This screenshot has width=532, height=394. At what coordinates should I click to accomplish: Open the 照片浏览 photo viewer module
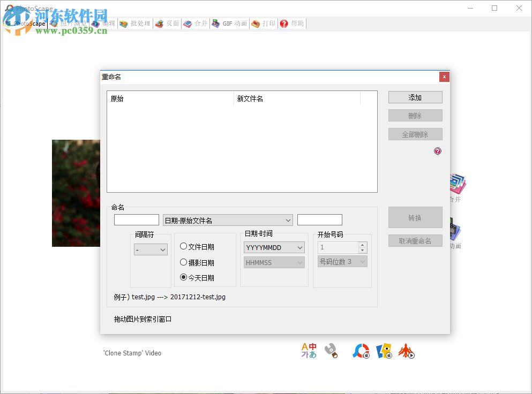coord(72,24)
